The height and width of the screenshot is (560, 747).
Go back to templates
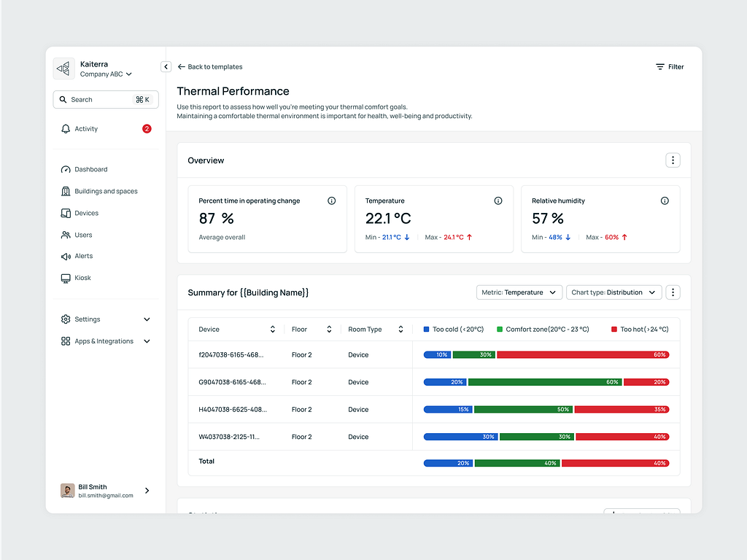pos(210,66)
